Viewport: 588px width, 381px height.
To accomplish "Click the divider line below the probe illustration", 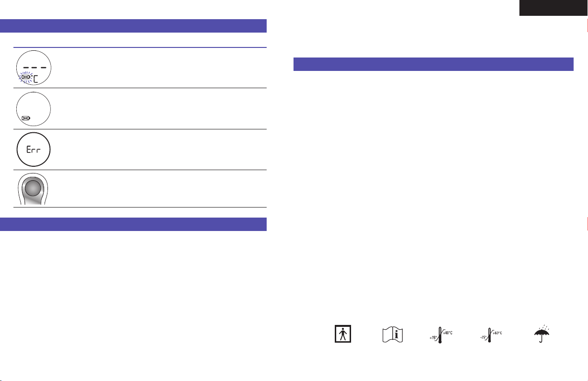I will click(140, 208).
